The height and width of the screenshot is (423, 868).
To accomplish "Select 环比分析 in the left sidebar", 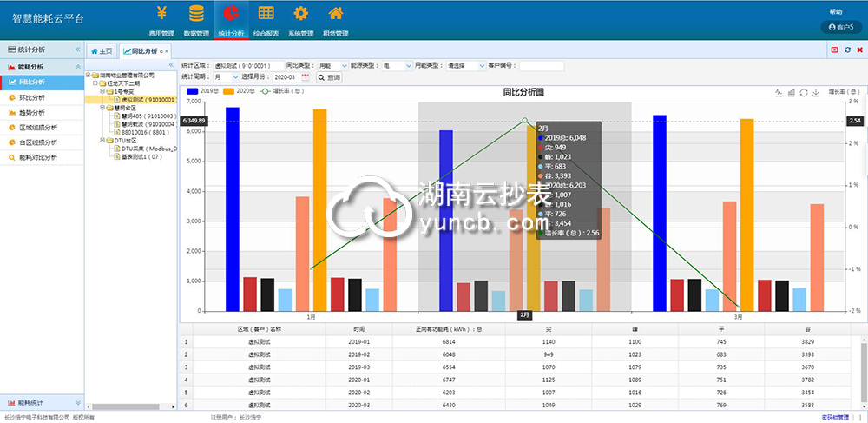I will 32,97.
